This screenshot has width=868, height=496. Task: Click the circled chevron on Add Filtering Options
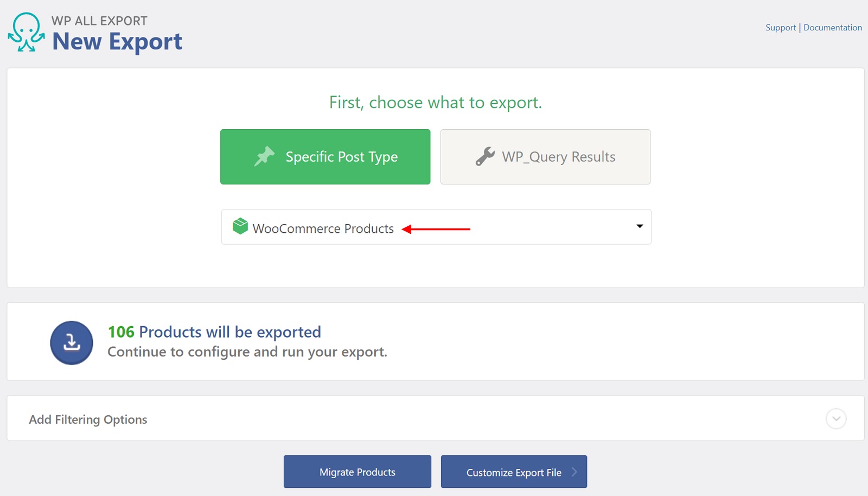tap(837, 419)
